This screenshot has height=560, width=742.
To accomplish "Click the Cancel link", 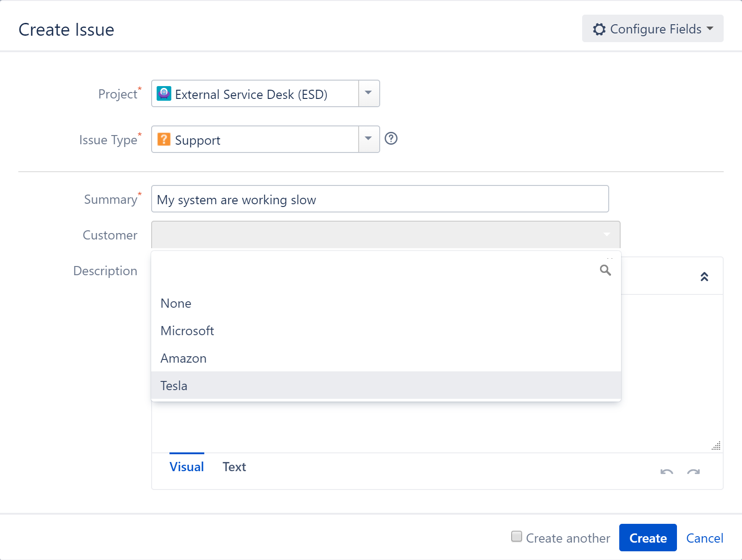I will (704, 538).
